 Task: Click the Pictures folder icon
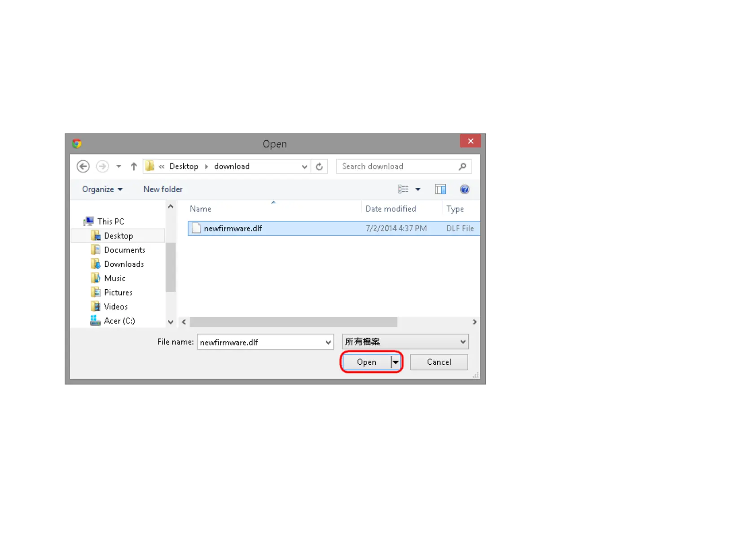pos(96,292)
